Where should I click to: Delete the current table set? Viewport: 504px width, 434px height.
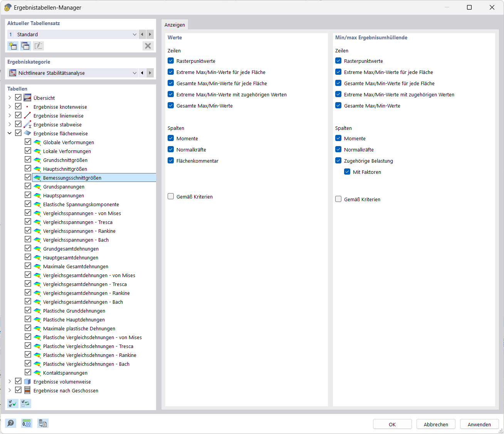[148, 46]
